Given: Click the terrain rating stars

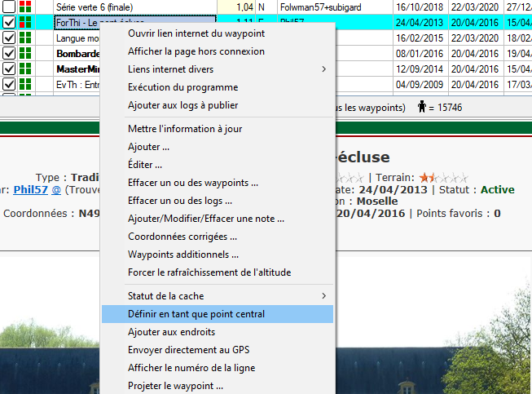Looking at the screenshot, I should point(443,177).
